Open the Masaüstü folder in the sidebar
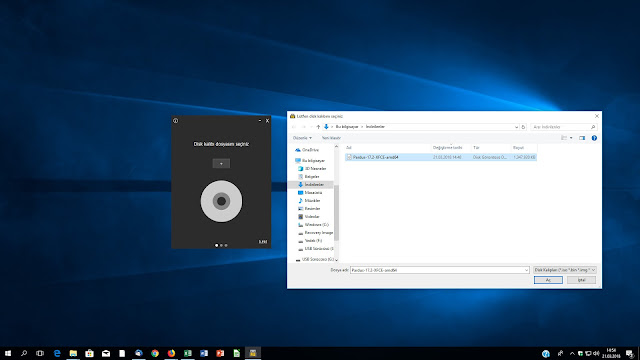This screenshot has width=640, height=360. (x=313, y=193)
